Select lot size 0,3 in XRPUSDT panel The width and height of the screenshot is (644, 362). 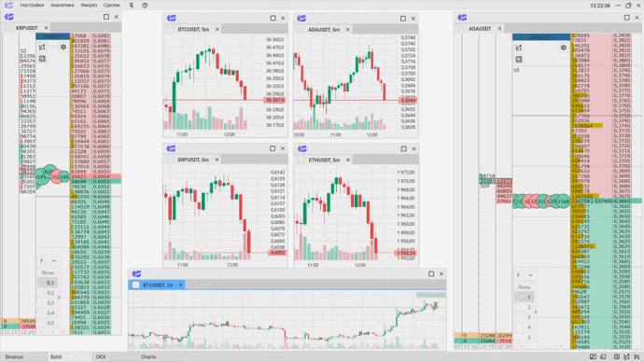click(x=48, y=303)
